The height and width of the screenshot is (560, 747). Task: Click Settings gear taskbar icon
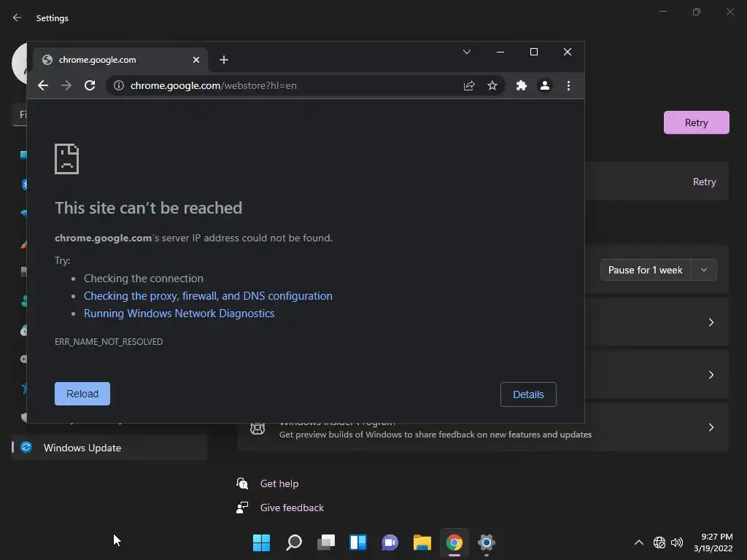[x=487, y=542]
